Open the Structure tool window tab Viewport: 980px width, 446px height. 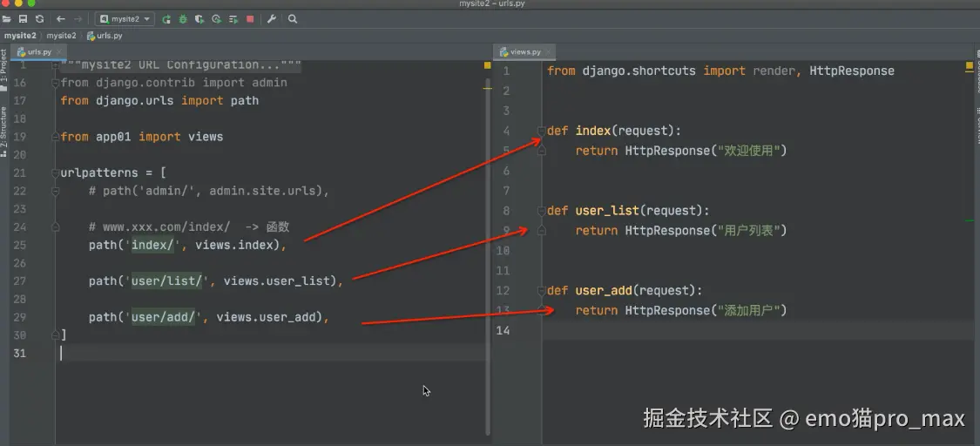(3, 132)
